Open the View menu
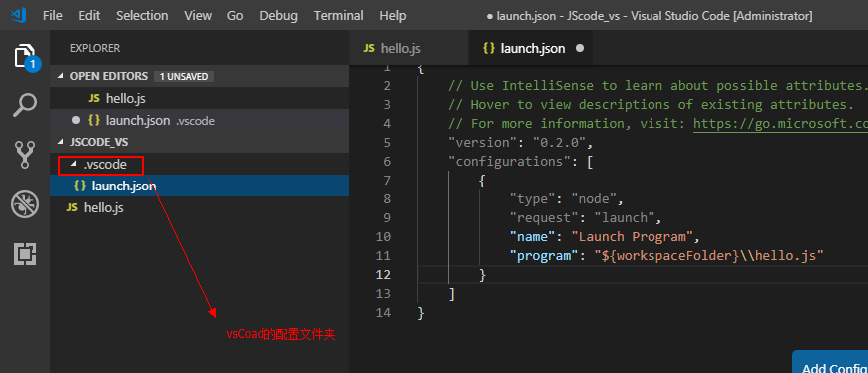This screenshot has width=868, height=373. [198, 16]
